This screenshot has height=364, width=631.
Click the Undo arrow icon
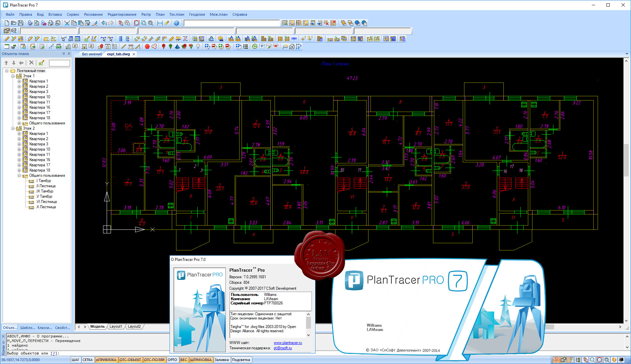[104, 23]
